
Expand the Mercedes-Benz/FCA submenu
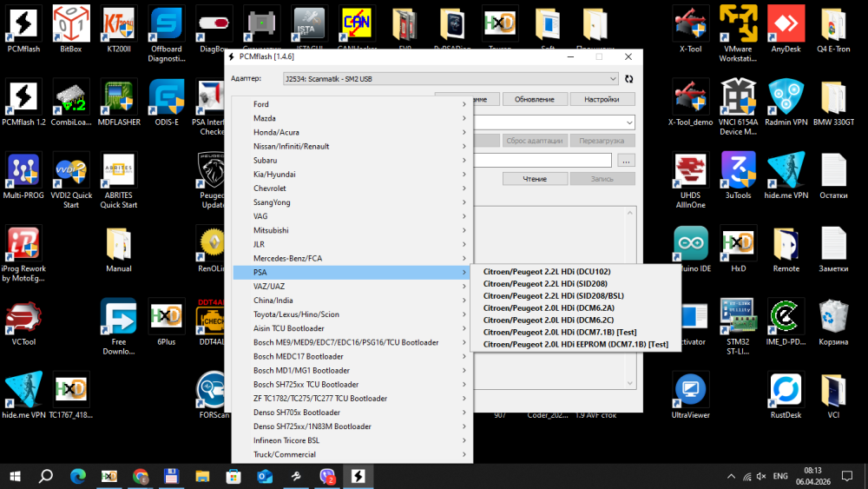click(x=352, y=258)
